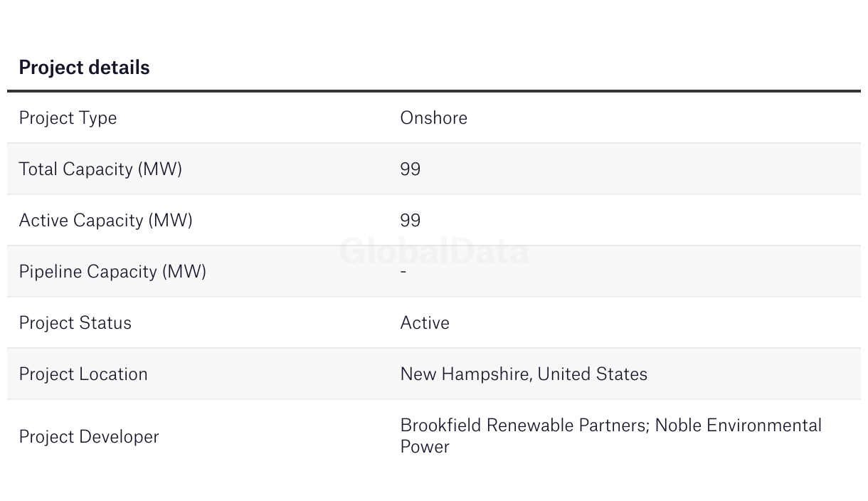Image resolution: width=868 pixels, height=501 pixels.
Task: Click the GlobalData watermark
Action: tap(435, 252)
